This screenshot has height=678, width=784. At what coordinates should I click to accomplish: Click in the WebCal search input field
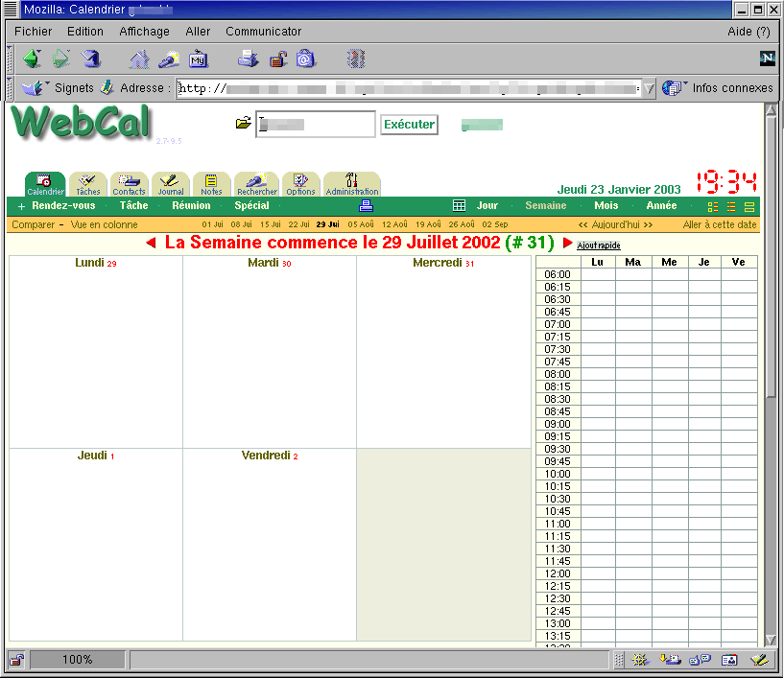pos(316,125)
